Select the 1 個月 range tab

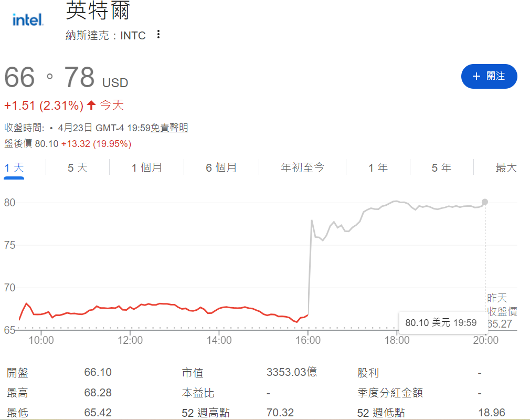click(x=146, y=167)
